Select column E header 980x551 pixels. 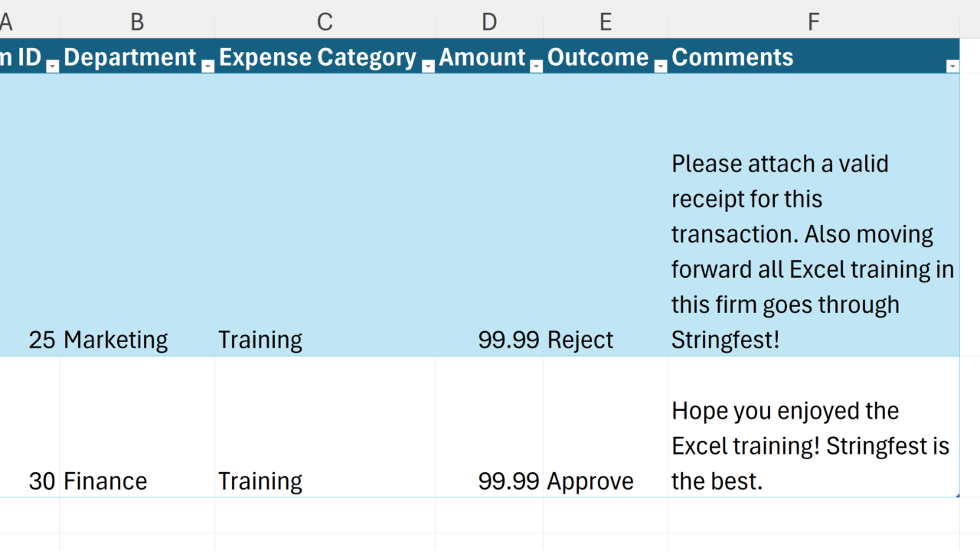(x=605, y=22)
